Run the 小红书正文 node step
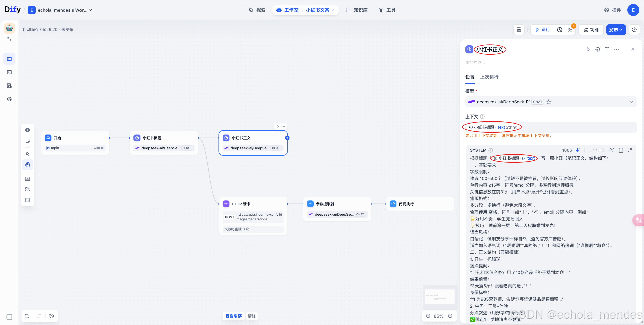This screenshot has width=644, height=325. 588,49
